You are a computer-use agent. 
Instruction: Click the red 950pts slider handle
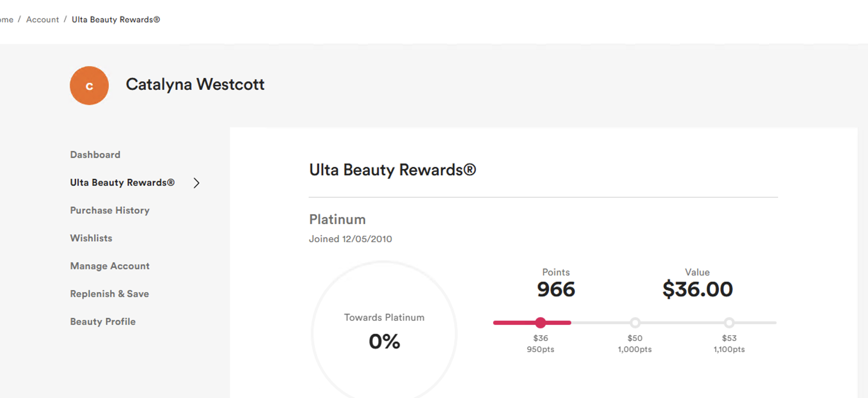click(540, 323)
